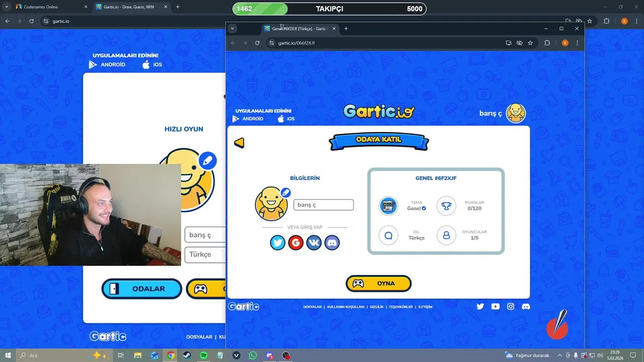The height and width of the screenshot is (362, 644).
Task: Open extensions puzzle icon in front Chrome window
Action: [x=547, y=43]
